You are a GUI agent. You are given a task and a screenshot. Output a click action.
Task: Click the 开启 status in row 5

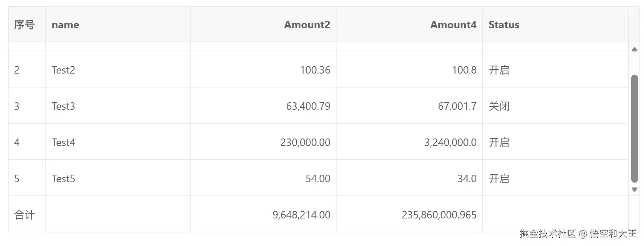coord(499,179)
